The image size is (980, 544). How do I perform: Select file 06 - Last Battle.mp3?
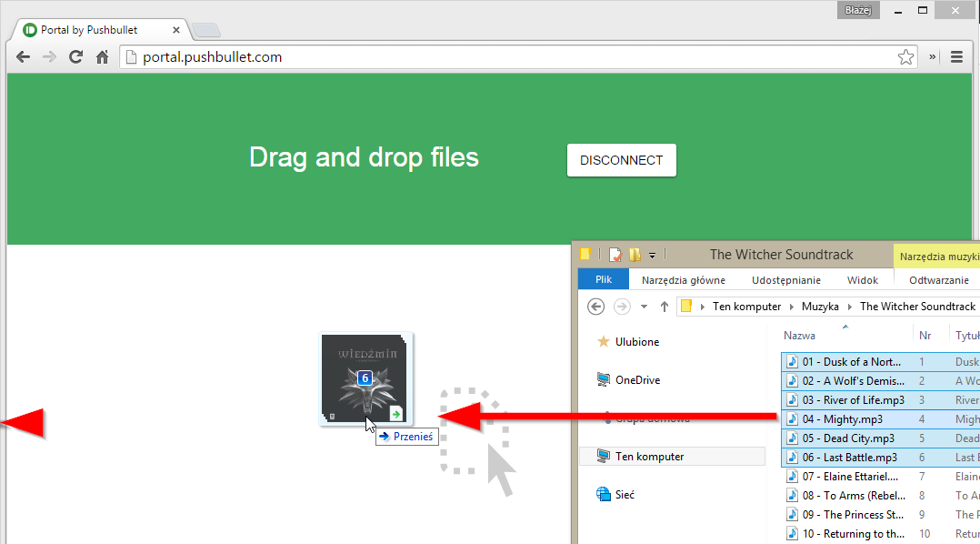tap(849, 458)
